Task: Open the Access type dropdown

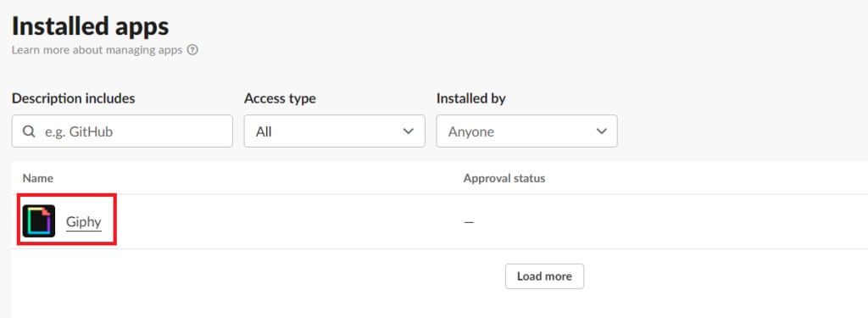Action: 334,131
